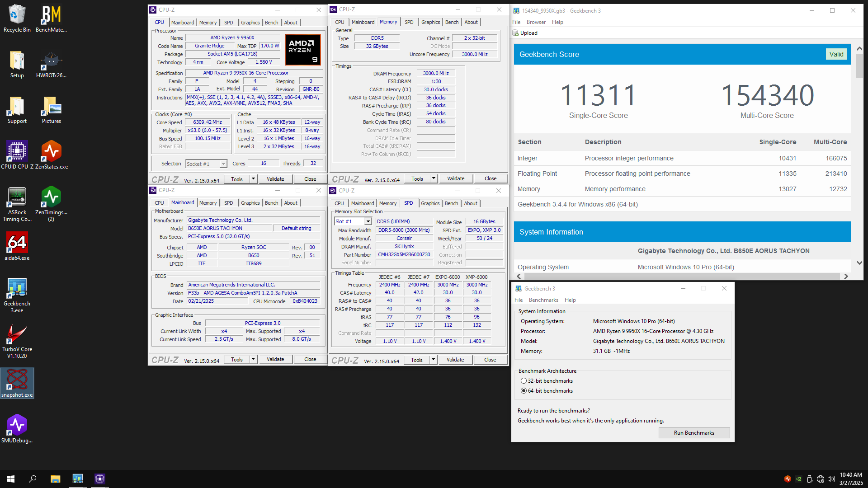Click the AMD Ryzen 9 logo in CPU-Z
The width and height of the screenshot is (868, 488).
click(x=303, y=50)
